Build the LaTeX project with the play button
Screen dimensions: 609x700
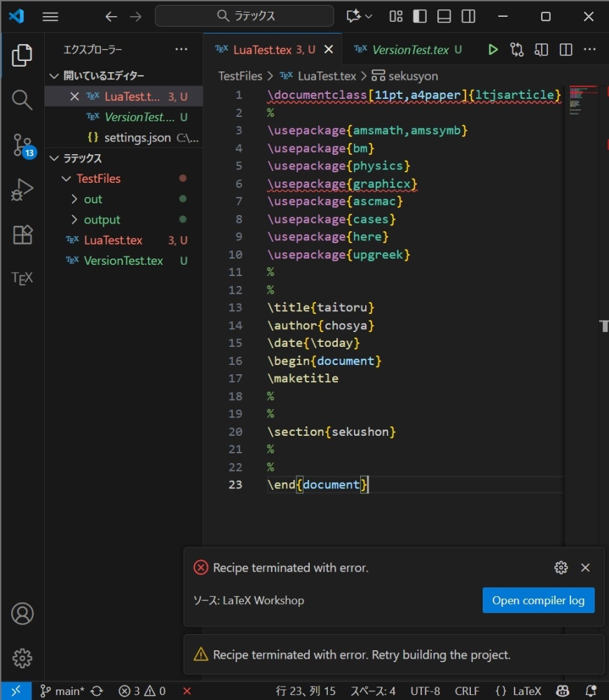(493, 49)
